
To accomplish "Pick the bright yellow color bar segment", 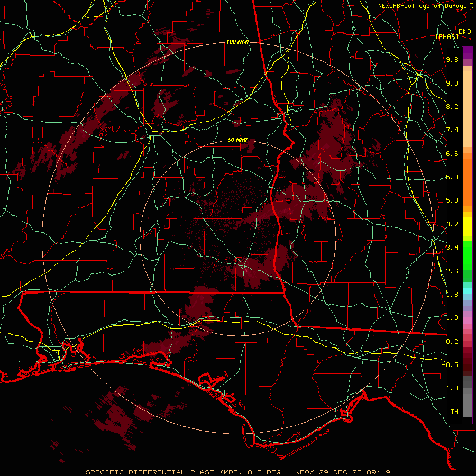I will tap(467, 226).
